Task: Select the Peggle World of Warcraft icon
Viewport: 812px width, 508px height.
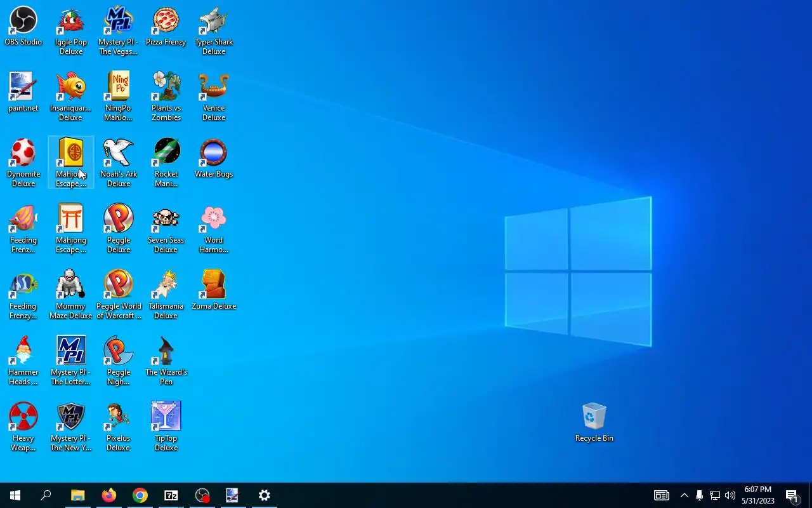Action: pyautogui.click(x=119, y=295)
